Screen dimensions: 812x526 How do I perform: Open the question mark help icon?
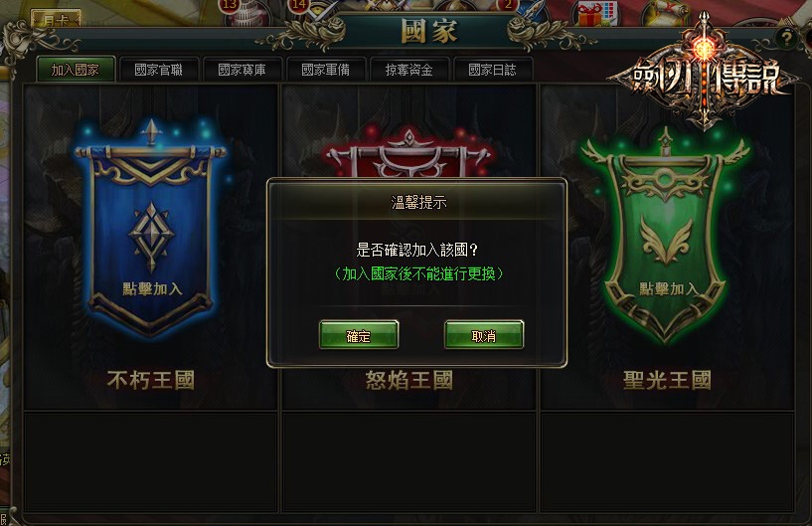786,38
